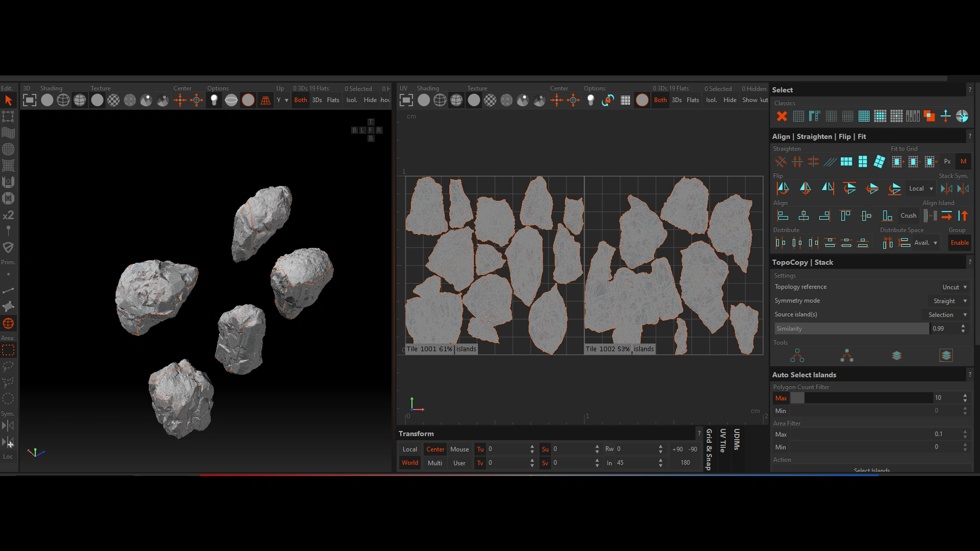Click the checker texture icon in UV viewport
The width and height of the screenshot is (980, 551).
pos(490,101)
